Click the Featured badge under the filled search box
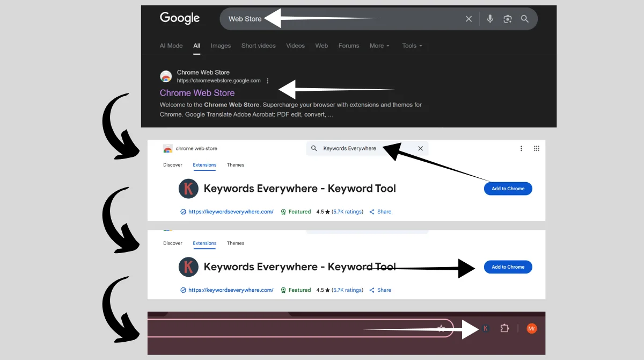This screenshot has height=360, width=644. pos(296,212)
